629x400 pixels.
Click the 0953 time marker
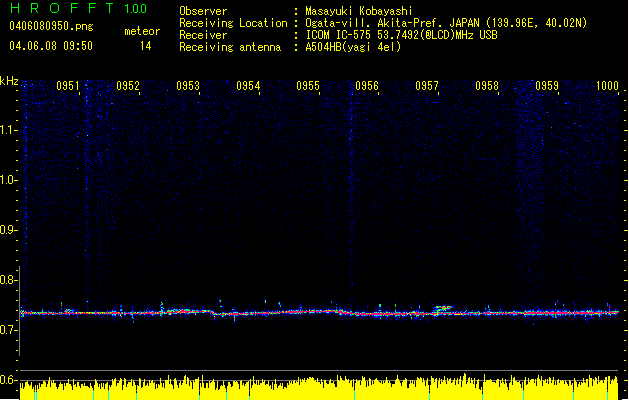click(x=188, y=86)
